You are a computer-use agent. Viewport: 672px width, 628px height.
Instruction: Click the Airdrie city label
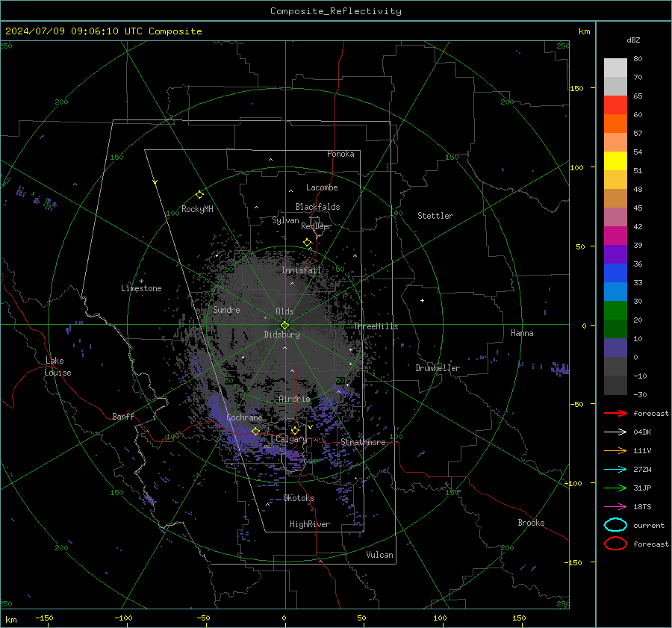point(294,399)
